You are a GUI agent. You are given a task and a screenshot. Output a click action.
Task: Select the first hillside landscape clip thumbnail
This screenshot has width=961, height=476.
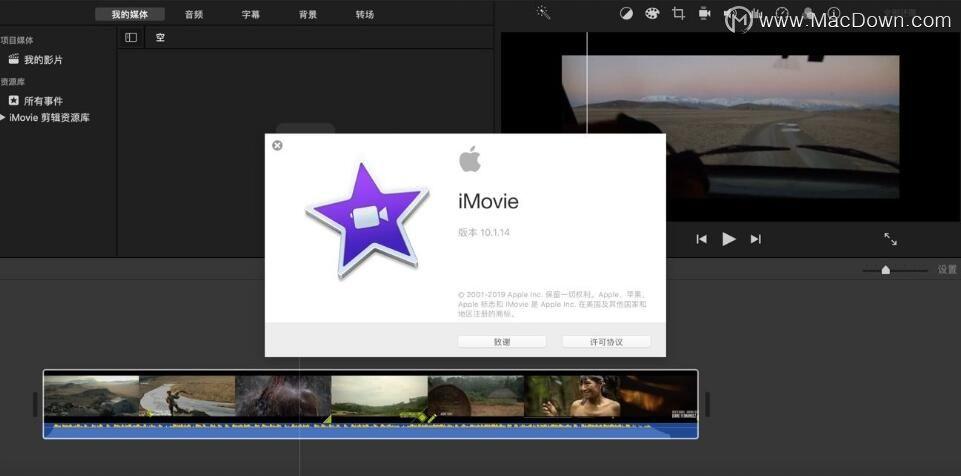[91, 396]
